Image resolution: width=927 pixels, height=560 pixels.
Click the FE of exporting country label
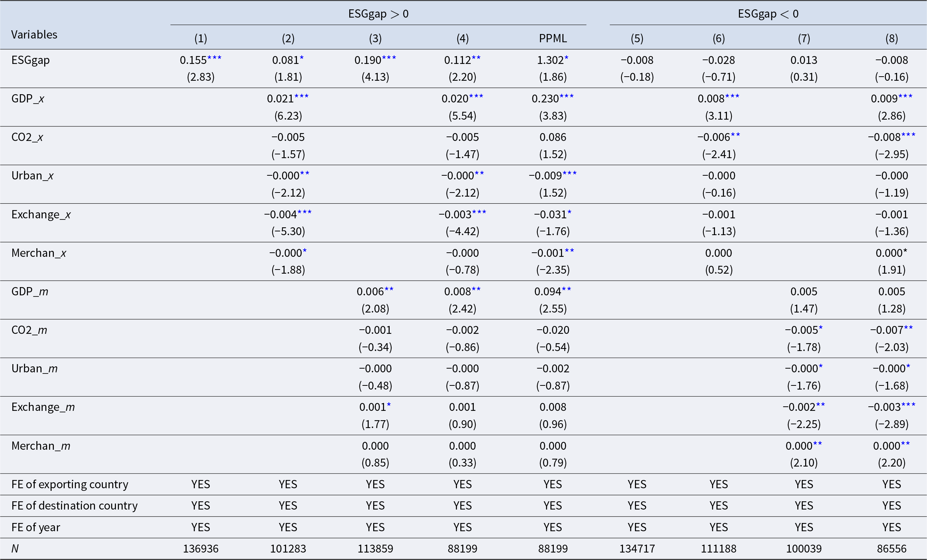(x=70, y=484)
